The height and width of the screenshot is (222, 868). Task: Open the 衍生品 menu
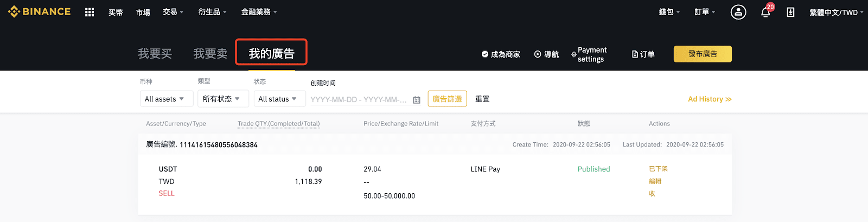click(x=213, y=12)
